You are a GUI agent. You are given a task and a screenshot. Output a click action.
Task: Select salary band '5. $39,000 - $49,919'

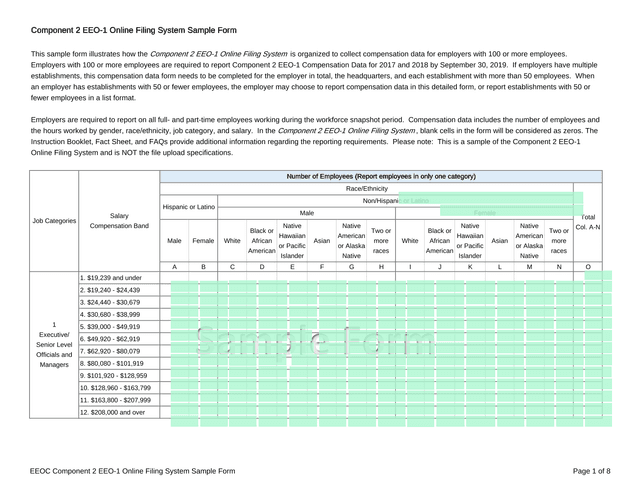[x=119, y=326]
